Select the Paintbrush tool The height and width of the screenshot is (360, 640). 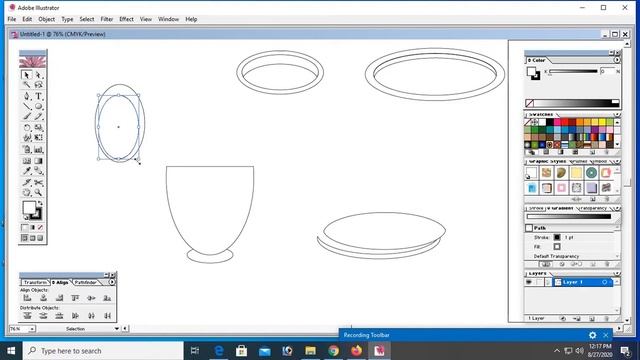[27, 117]
